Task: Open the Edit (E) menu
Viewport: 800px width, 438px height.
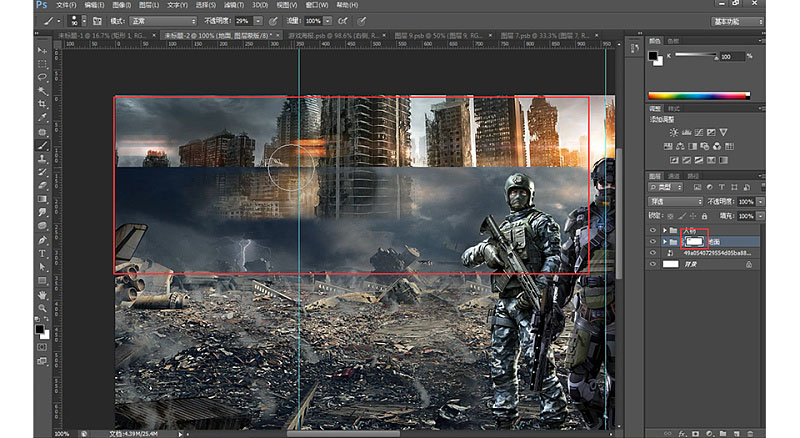Action: coord(94,5)
